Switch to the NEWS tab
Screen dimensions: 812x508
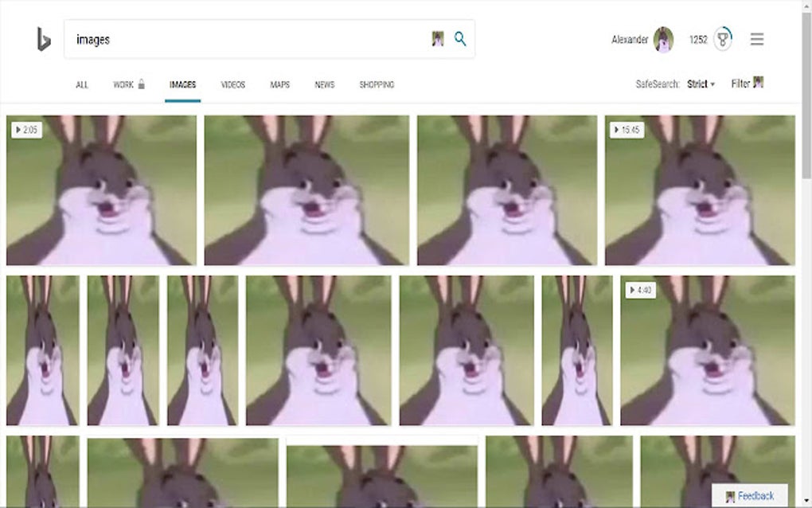point(323,84)
